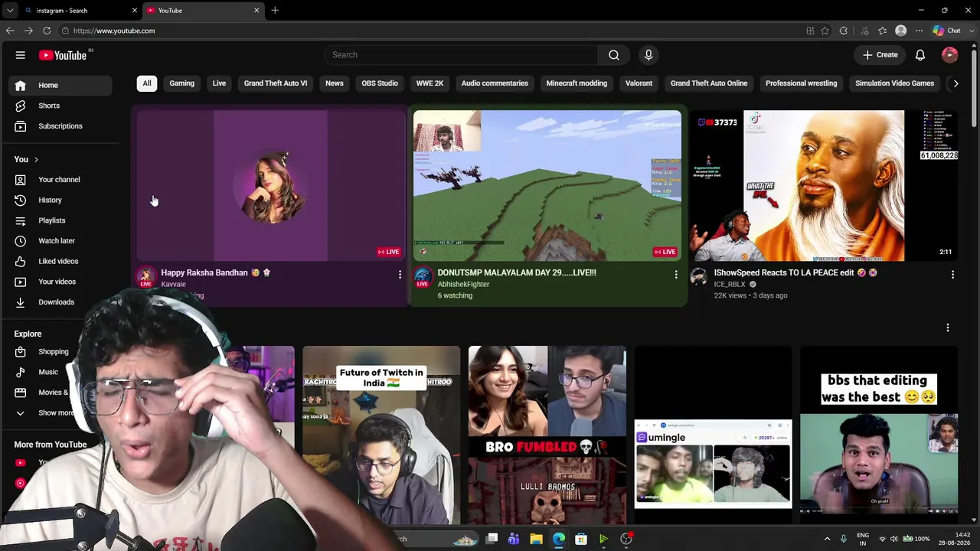This screenshot has width=980, height=551.
Task: Open options for DONUTSMP MALAYALAM video
Action: coord(675,274)
